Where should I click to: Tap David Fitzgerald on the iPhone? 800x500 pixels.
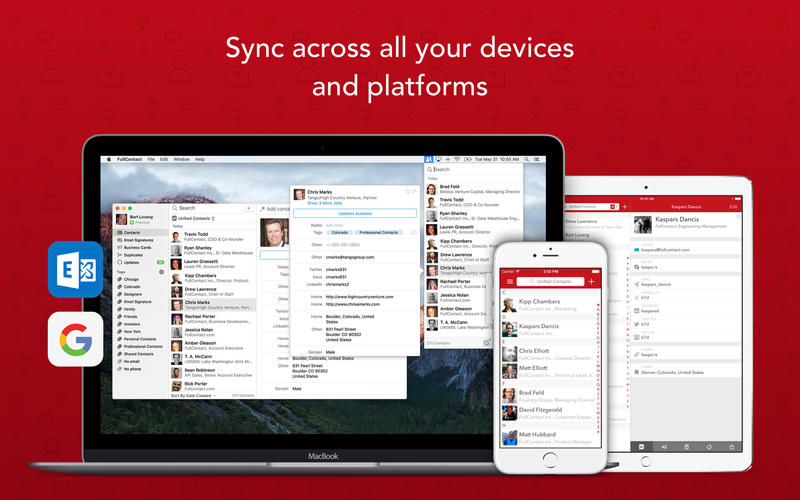coord(548,413)
